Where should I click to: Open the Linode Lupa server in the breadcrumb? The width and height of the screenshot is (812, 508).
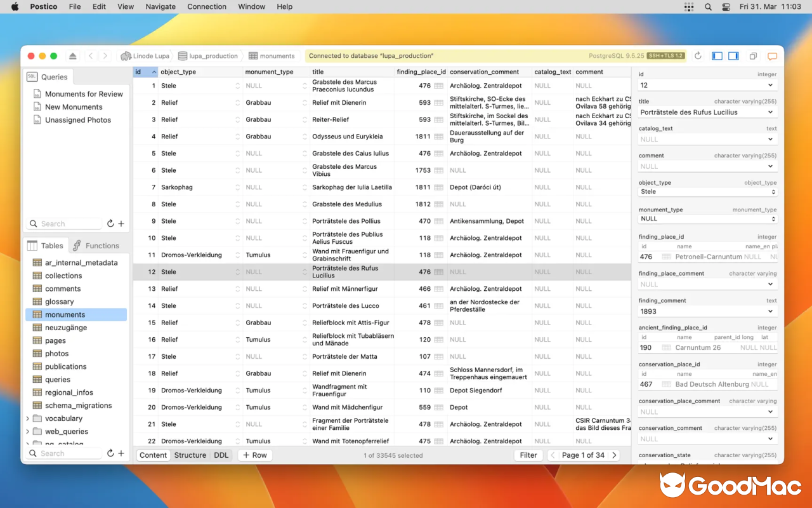point(145,55)
